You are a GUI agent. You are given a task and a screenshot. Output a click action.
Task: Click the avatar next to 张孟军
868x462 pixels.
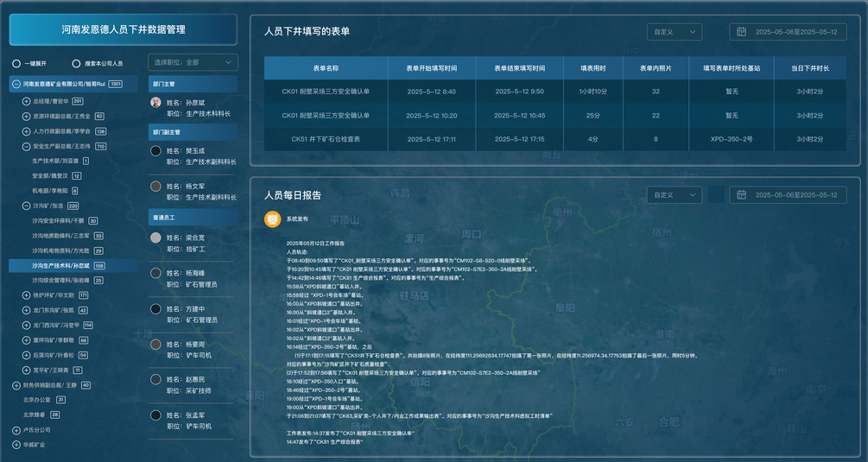tap(155, 415)
